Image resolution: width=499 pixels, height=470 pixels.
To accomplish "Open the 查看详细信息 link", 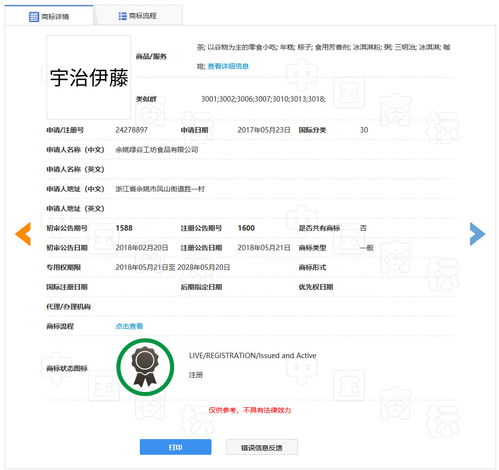I will [228, 66].
